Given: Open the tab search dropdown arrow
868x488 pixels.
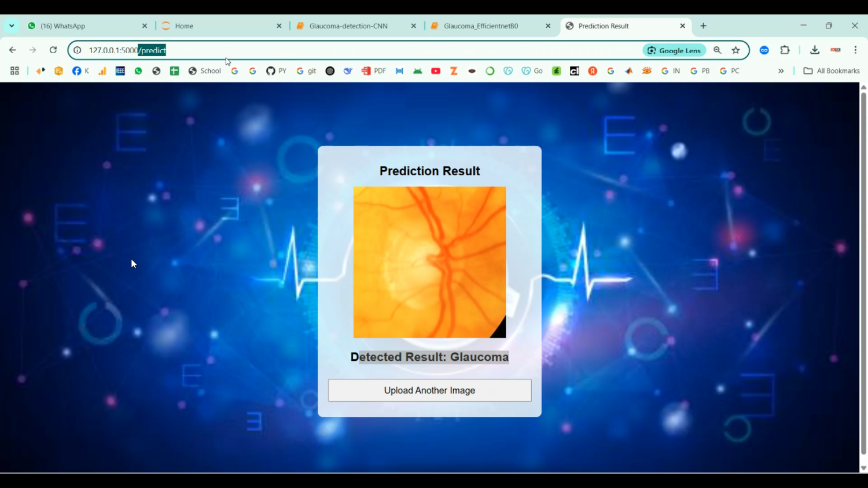Looking at the screenshot, I should click(11, 25).
